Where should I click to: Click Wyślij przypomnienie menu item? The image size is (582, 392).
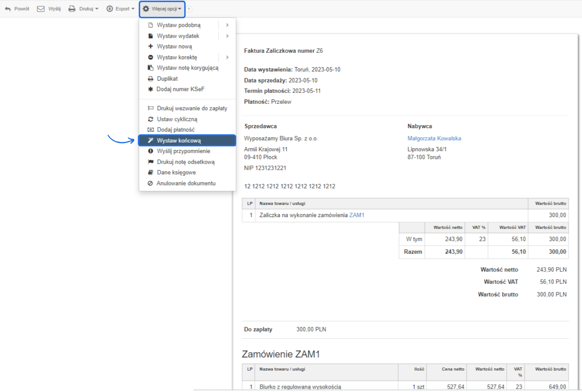pyautogui.click(x=183, y=151)
